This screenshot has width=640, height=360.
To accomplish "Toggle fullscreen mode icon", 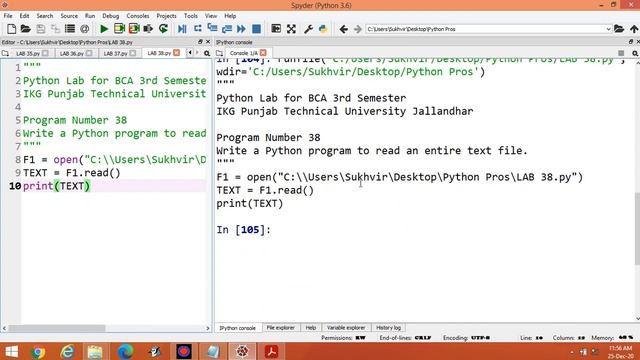I will click(291, 29).
